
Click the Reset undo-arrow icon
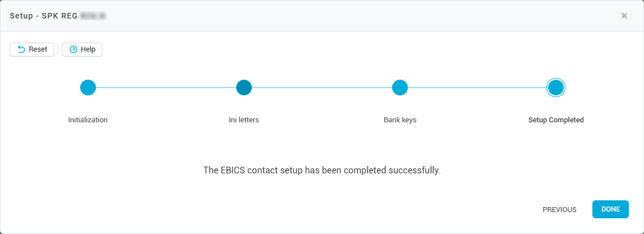click(21, 49)
